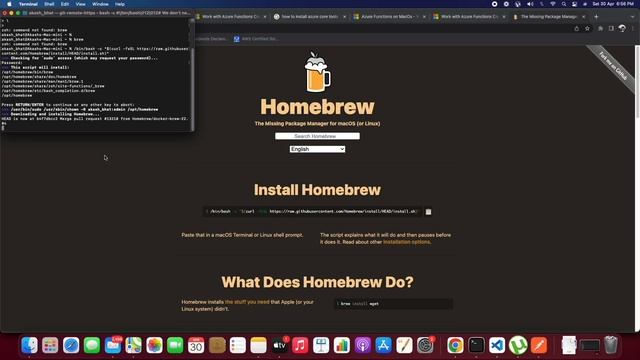Select 'The Missing Package Manager' tab
This screenshot has width=640, height=360.
(549, 17)
